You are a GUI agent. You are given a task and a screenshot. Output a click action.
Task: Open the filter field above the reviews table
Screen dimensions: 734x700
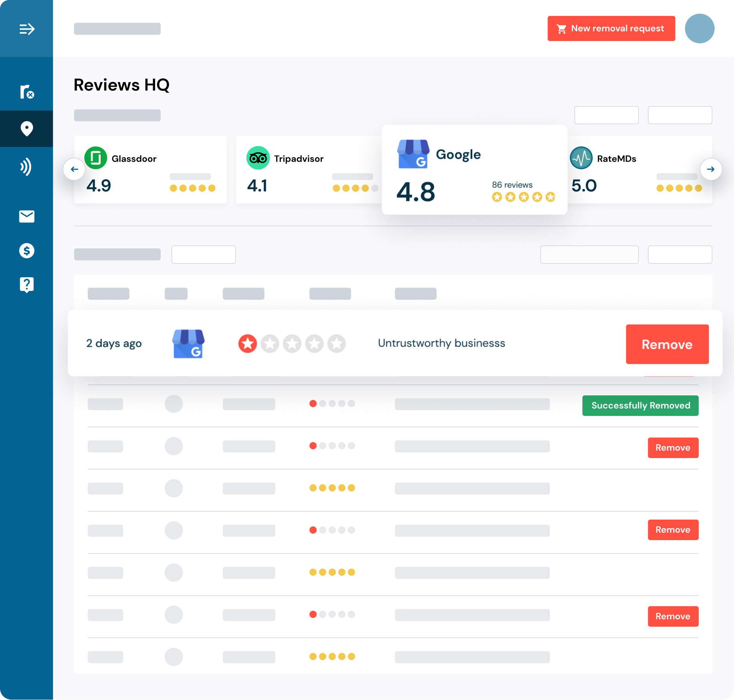589,254
